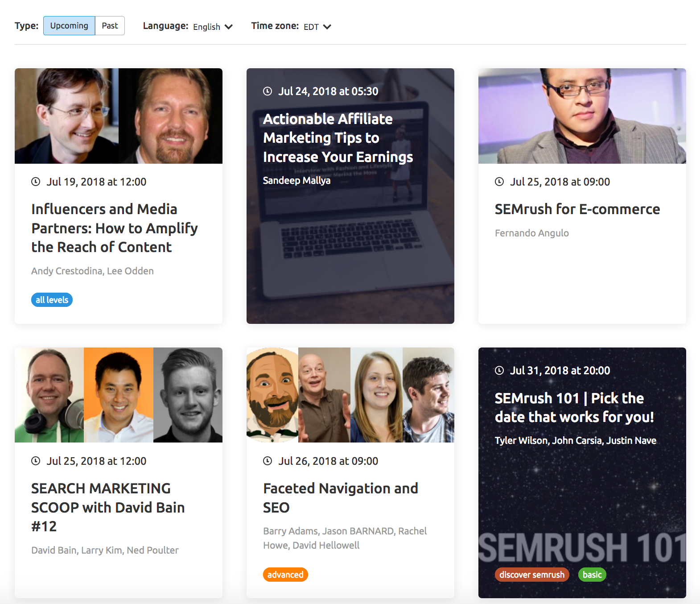The image size is (700, 604).
Task: Select the Upcoming webinar type
Action: (x=69, y=25)
